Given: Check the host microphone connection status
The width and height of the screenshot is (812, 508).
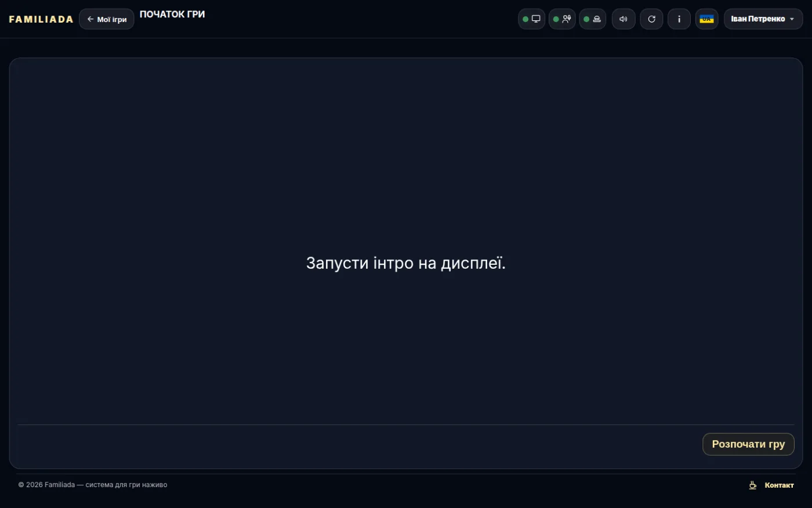Looking at the screenshot, I should [x=562, y=19].
